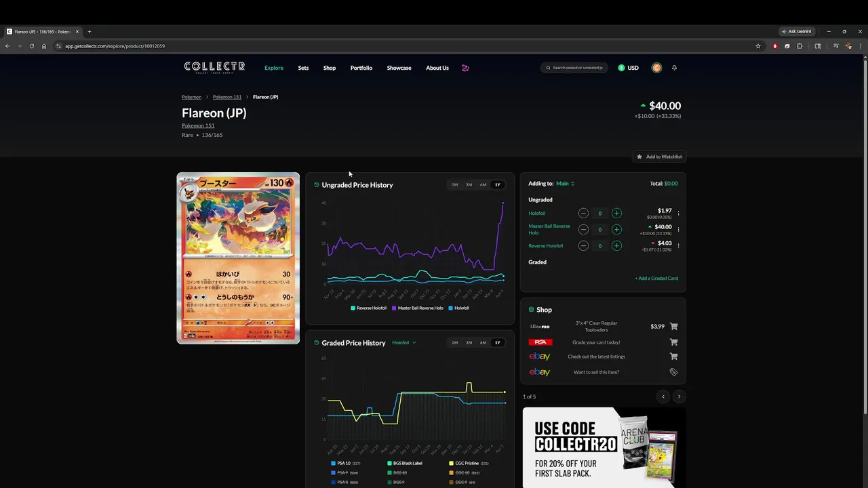Open browser media controls icon

coord(836,46)
